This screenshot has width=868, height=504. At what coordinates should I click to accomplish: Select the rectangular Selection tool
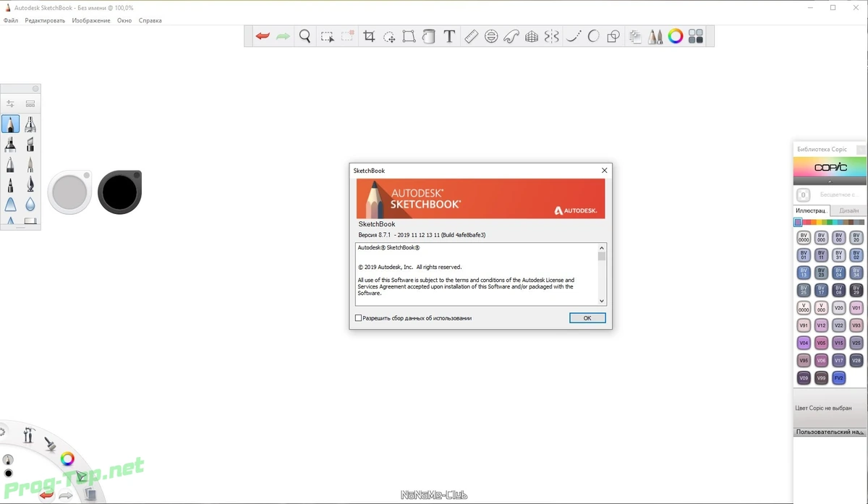click(328, 36)
